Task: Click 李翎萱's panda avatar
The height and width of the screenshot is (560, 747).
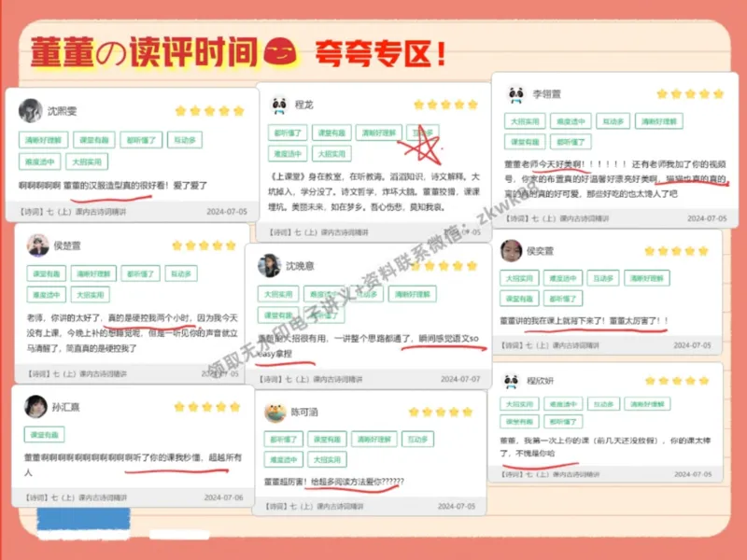Action: pyautogui.click(x=516, y=94)
